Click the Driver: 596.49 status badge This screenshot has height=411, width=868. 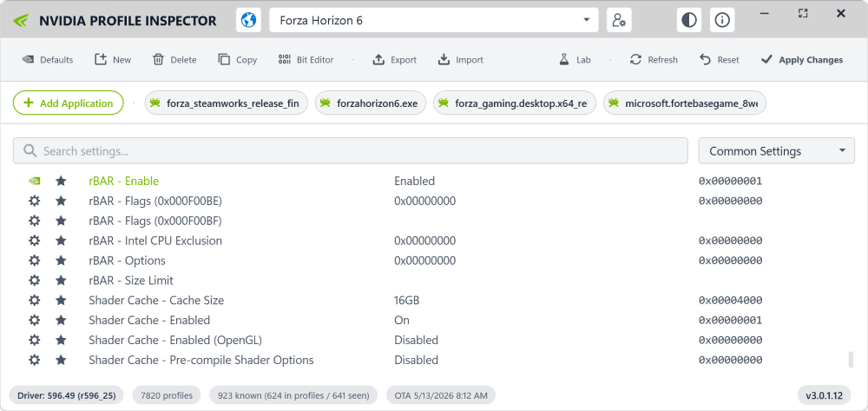pyautogui.click(x=67, y=395)
